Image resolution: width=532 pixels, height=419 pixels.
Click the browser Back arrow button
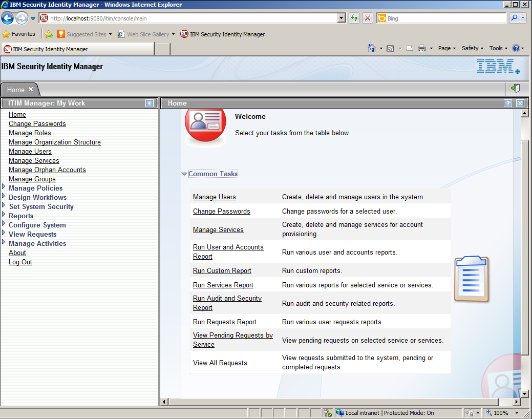(8, 18)
